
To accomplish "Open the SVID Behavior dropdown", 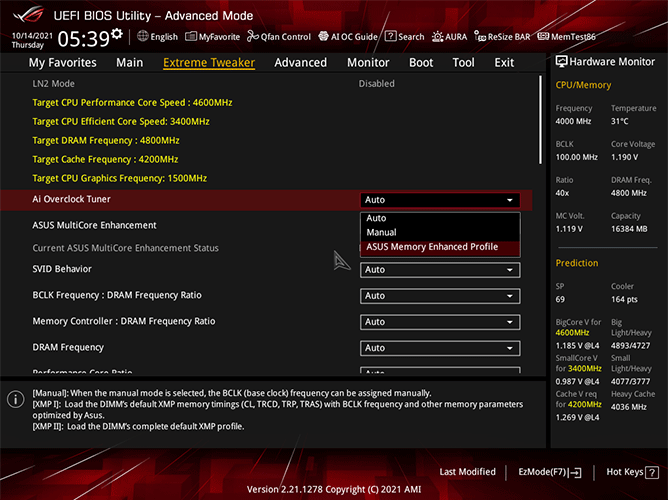I will (x=440, y=270).
